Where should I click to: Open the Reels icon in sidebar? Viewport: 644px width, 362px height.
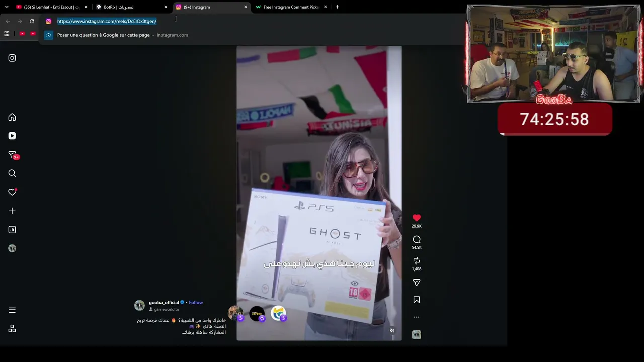[x=12, y=136]
